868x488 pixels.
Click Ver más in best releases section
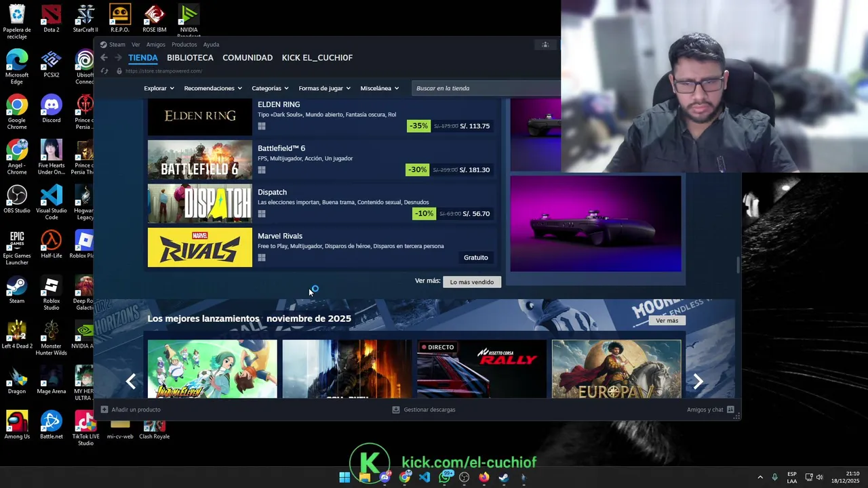667,321
